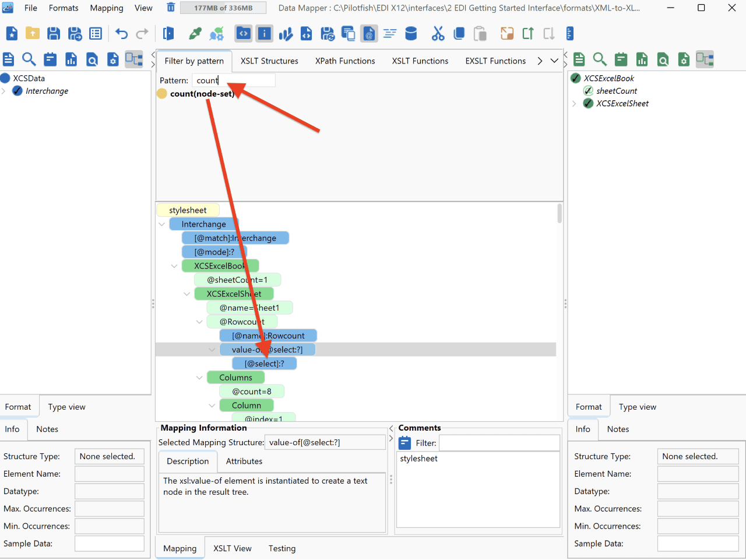This screenshot has height=560, width=746.
Task: Click the new file star icon in toolbar
Action: click(12, 34)
